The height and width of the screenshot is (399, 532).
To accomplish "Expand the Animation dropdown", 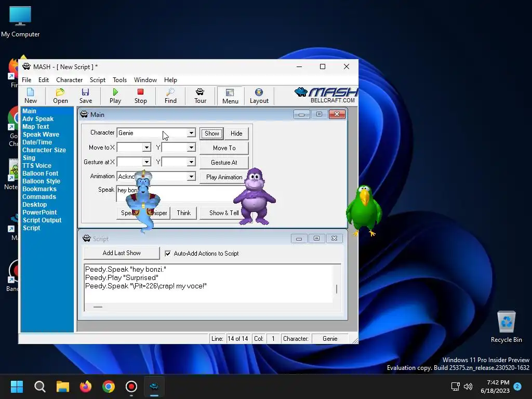I will coord(191,177).
